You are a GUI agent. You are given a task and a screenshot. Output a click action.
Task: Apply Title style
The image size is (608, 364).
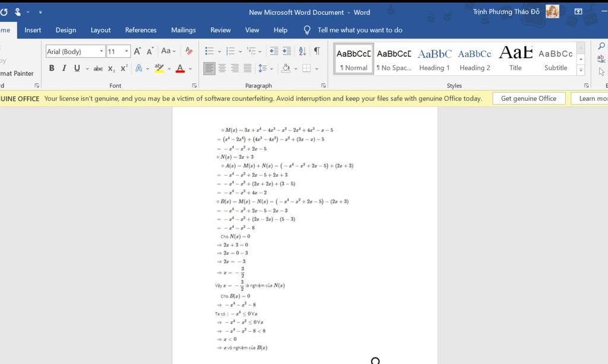[x=515, y=59]
